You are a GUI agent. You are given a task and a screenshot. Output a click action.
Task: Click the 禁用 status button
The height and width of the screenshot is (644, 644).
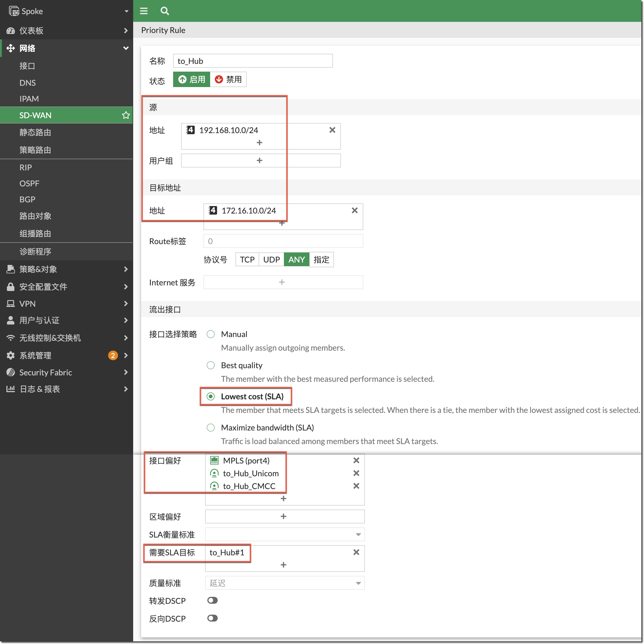229,80
